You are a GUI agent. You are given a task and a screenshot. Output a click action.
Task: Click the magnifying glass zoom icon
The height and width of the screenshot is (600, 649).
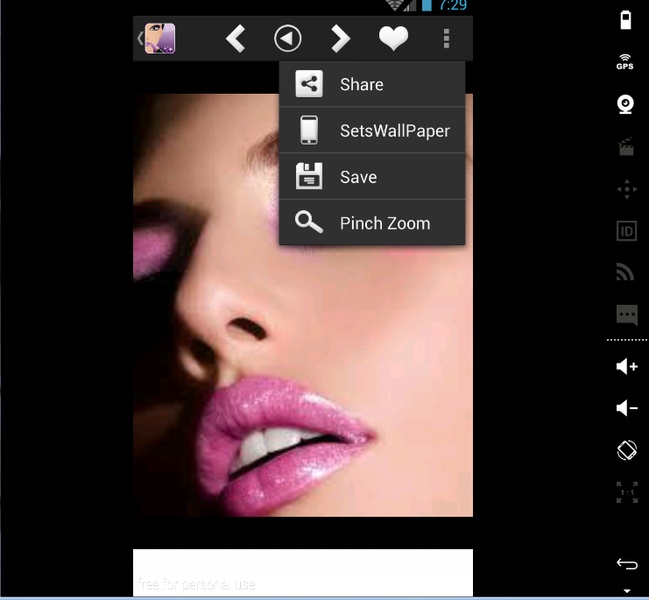308,222
